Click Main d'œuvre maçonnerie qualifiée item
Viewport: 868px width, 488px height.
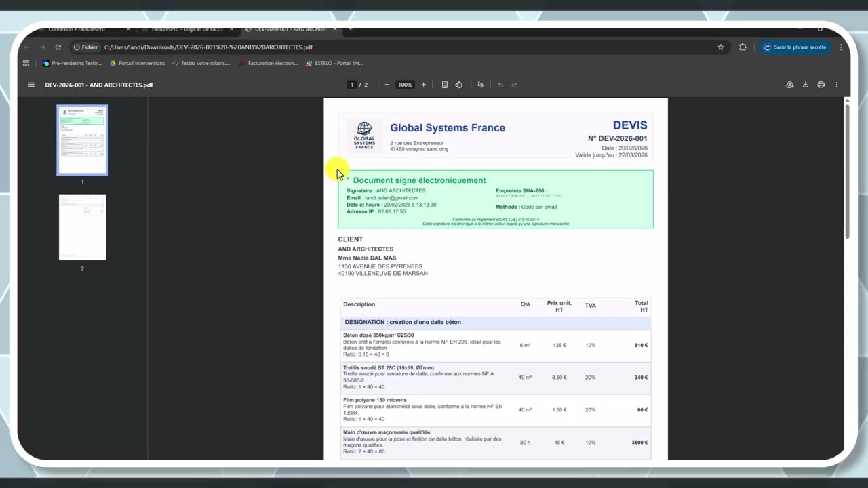(x=387, y=432)
